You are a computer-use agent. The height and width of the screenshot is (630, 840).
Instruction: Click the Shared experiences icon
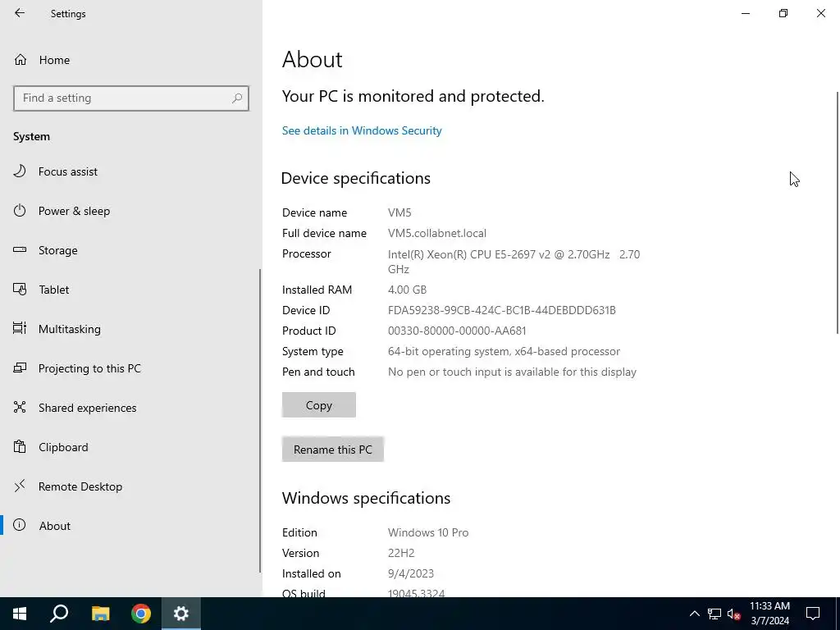20,407
